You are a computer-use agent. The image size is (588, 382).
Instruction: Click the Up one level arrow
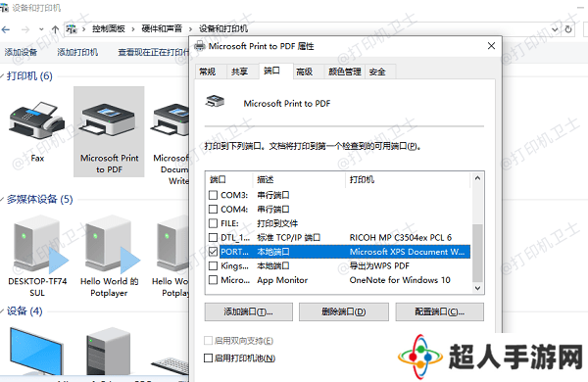pos(56,29)
